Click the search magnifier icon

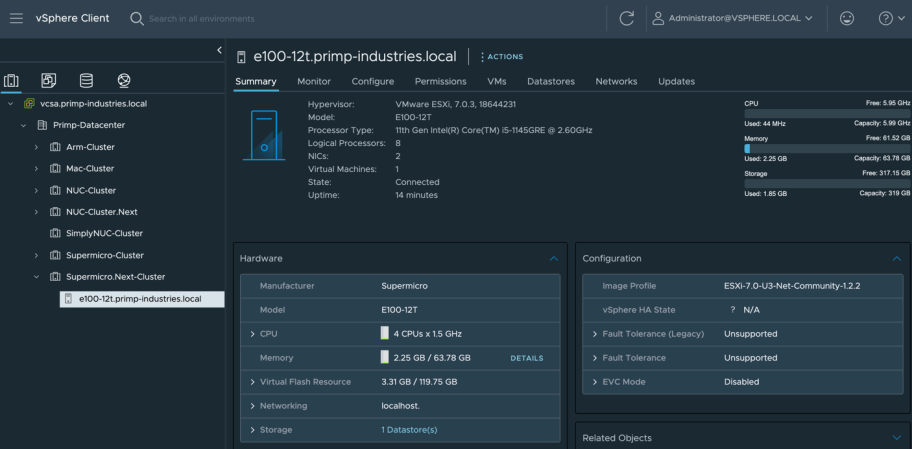coord(137,19)
